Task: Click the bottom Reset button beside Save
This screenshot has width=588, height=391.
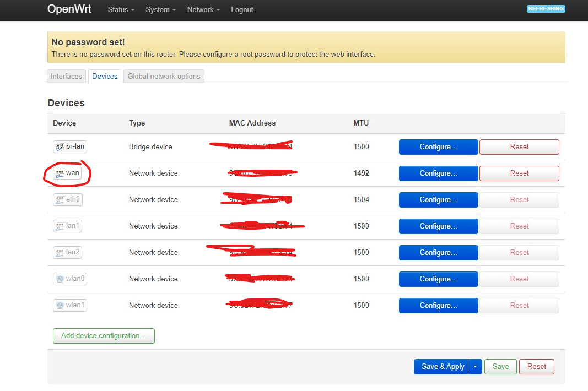Action: [537, 367]
